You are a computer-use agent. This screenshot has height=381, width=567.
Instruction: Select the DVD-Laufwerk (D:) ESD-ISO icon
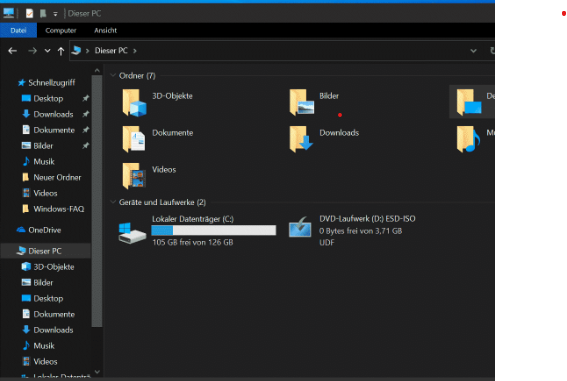pos(300,227)
